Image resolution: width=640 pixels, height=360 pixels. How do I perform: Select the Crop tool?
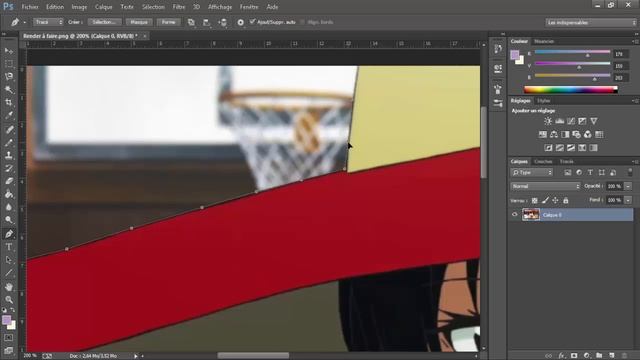[9, 102]
